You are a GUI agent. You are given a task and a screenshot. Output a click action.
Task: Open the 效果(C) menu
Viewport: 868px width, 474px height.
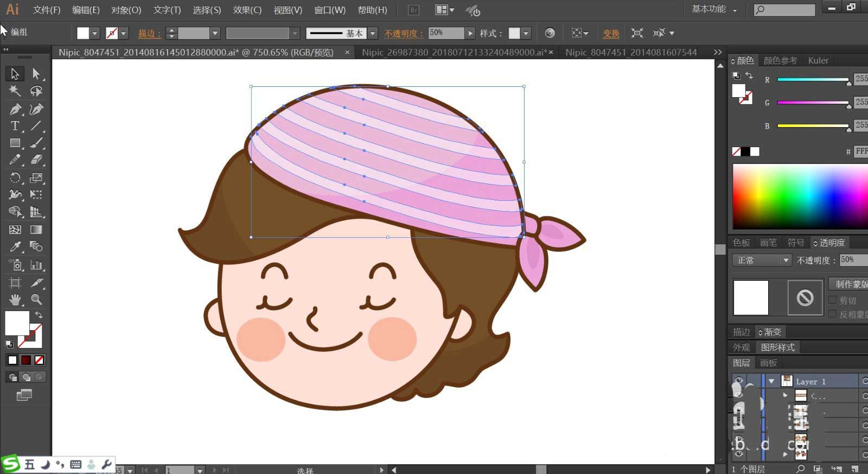coord(247,10)
